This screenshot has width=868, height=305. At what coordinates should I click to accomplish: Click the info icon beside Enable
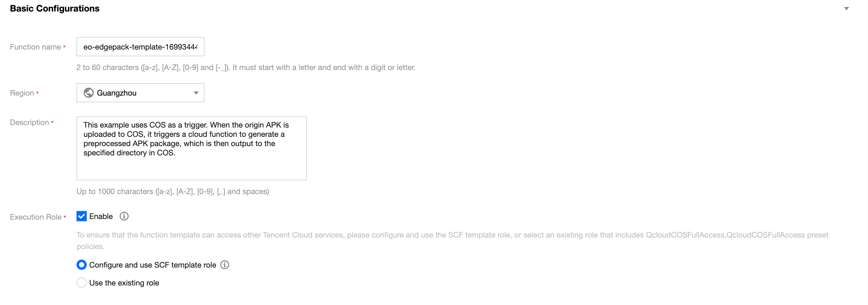(124, 216)
